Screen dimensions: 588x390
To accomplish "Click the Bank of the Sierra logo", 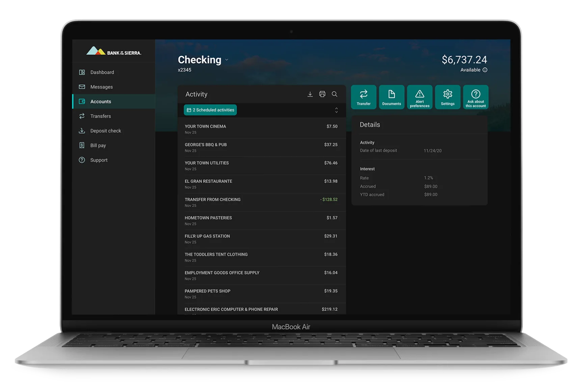I will click(x=114, y=51).
